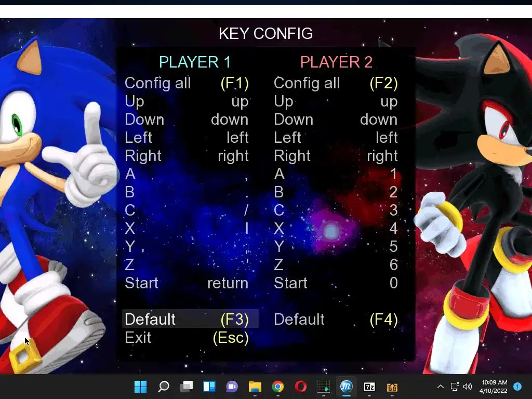Choose Player 2 Y bound to 5
This screenshot has height=399, width=532.
[x=336, y=247]
